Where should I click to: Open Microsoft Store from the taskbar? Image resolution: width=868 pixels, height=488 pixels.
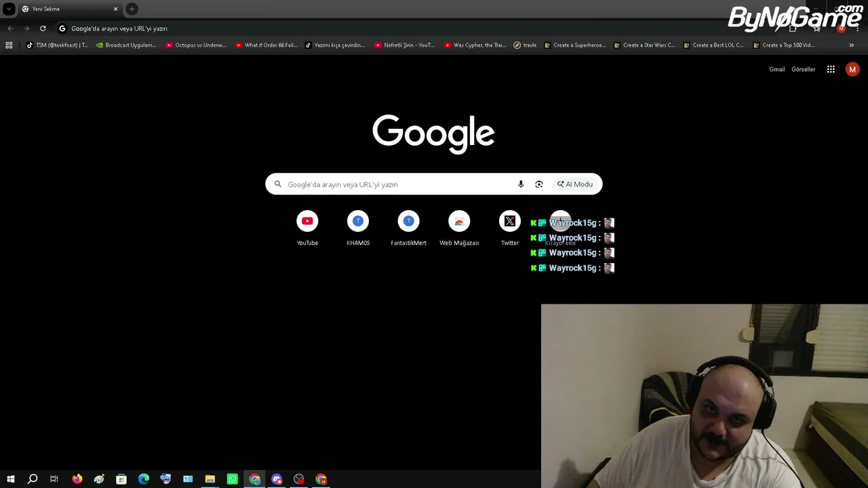coord(121,479)
